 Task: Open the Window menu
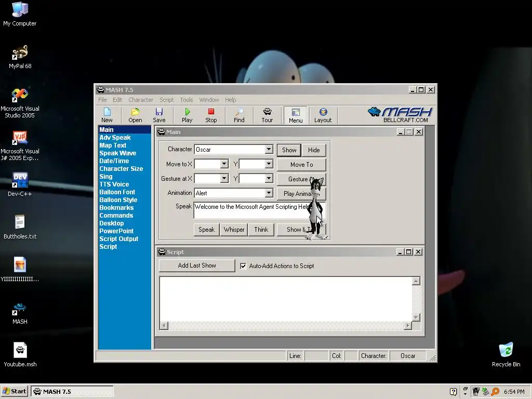point(209,100)
